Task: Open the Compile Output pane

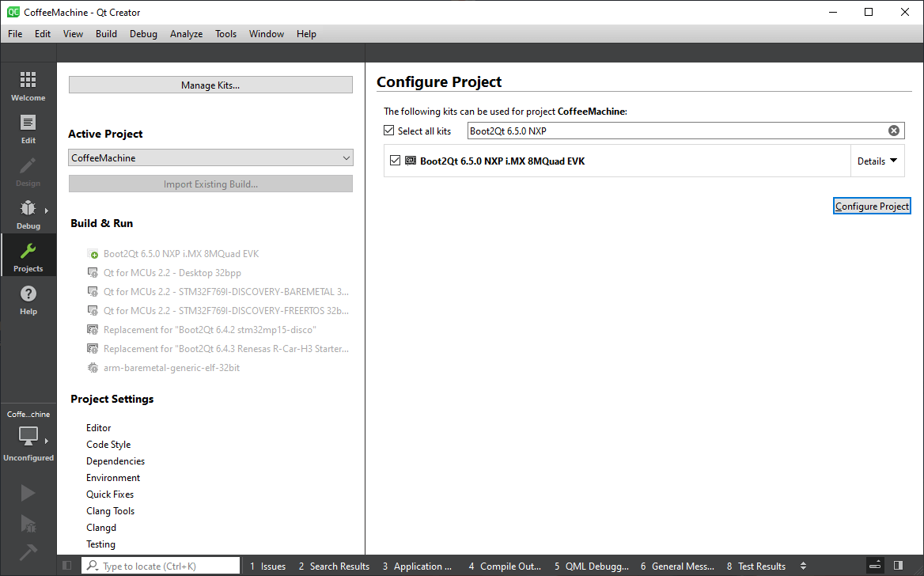Action: click(x=505, y=566)
